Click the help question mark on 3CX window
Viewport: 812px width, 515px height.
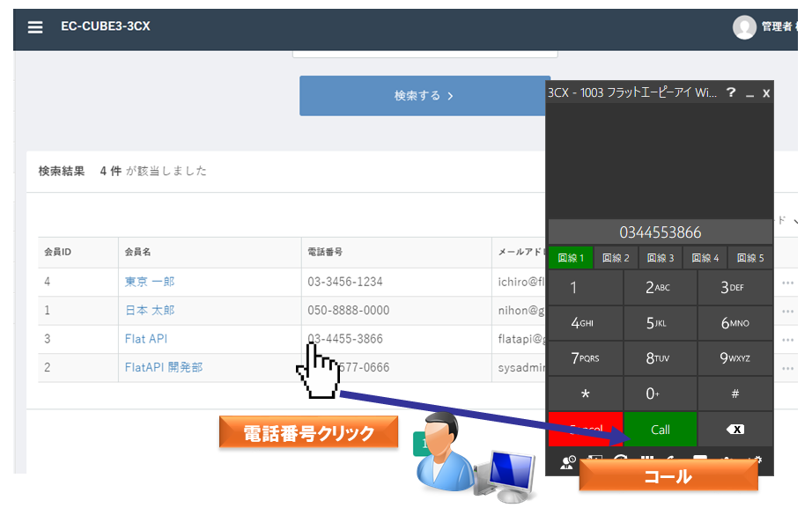pos(730,92)
